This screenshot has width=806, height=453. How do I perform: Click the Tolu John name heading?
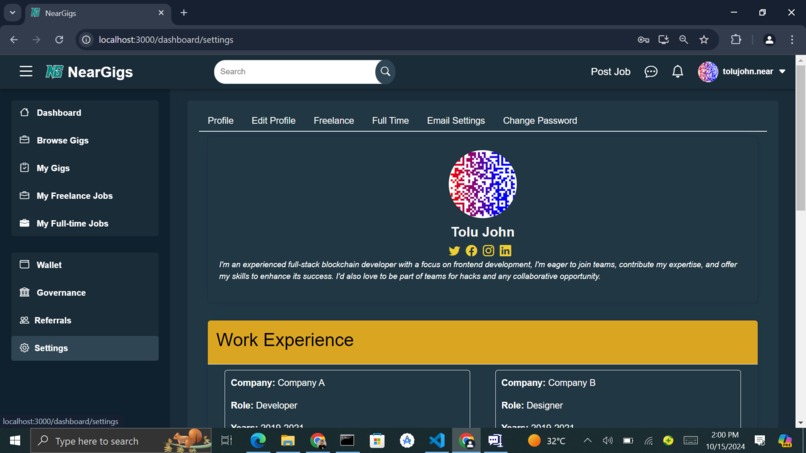point(482,232)
